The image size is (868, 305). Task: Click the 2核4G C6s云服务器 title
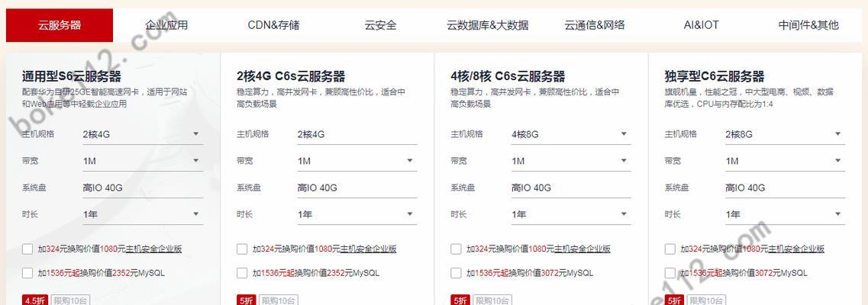[x=291, y=76]
